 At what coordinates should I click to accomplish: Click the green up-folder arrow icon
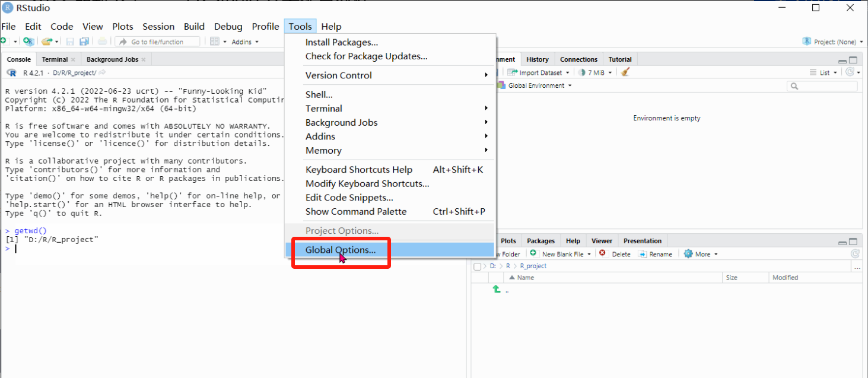[x=497, y=290]
